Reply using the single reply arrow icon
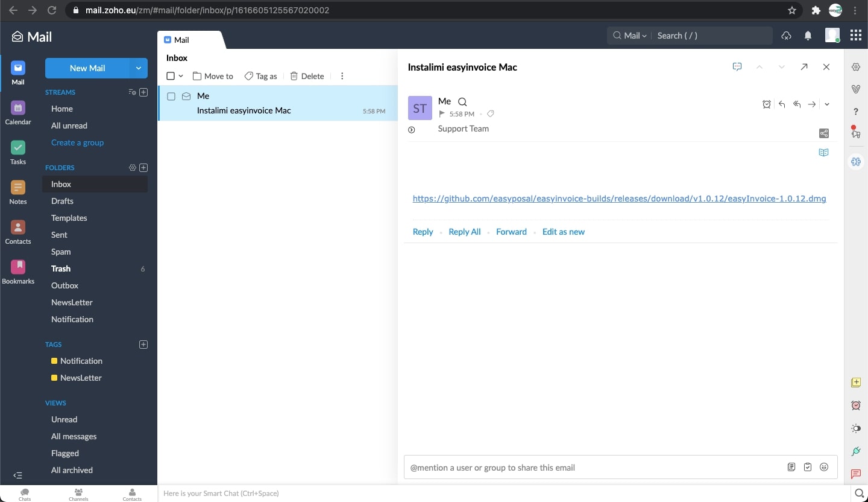 pyautogui.click(x=781, y=104)
